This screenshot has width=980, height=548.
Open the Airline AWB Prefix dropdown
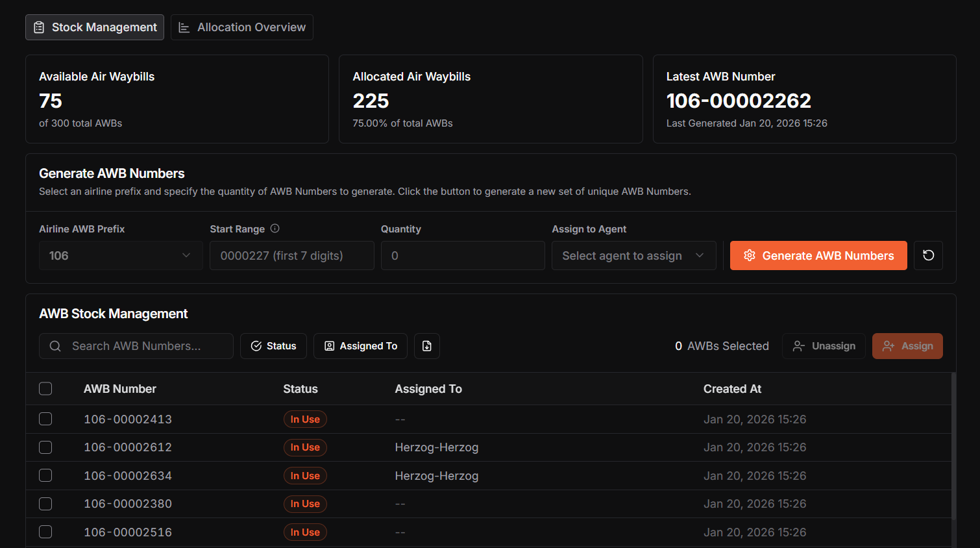(121, 255)
